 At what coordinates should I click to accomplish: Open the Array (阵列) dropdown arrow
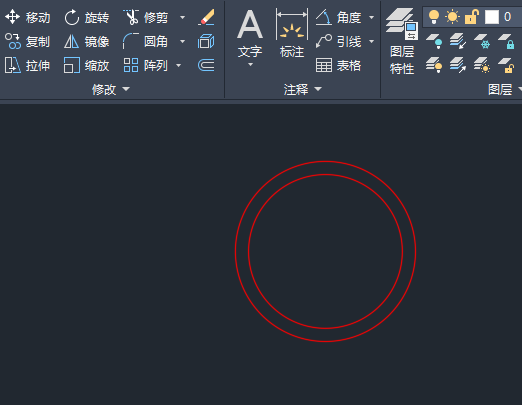[179, 65]
